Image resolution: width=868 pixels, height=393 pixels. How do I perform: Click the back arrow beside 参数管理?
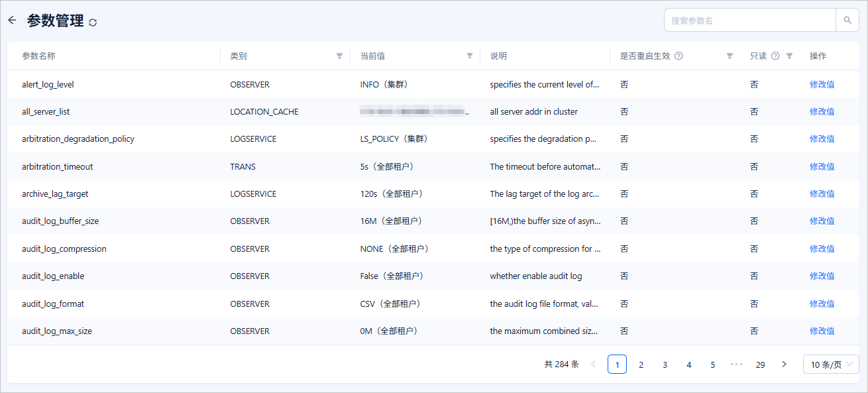[x=12, y=21]
